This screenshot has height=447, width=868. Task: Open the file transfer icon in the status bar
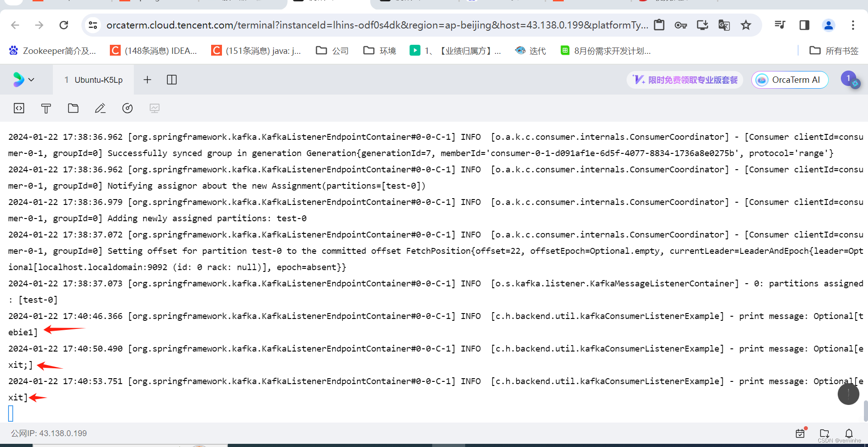click(x=824, y=433)
